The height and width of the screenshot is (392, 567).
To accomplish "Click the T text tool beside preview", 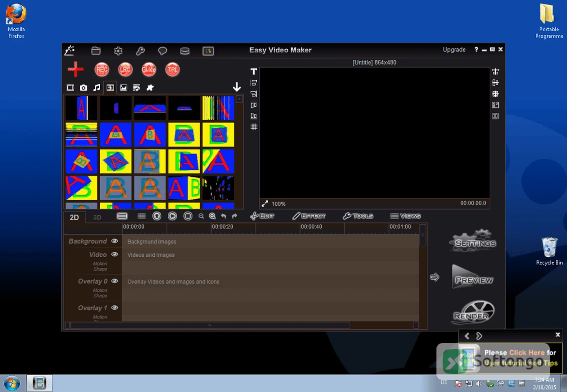I will [x=254, y=71].
